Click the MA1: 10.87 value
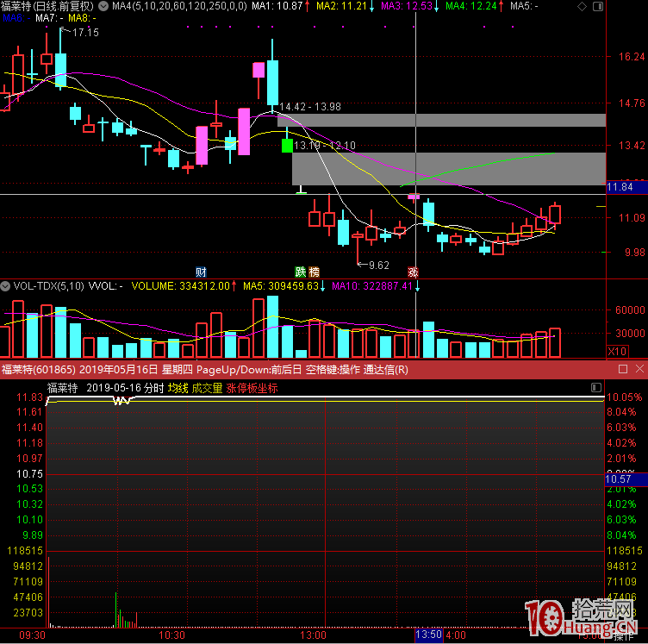This screenshot has width=648, height=644. [x=277, y=6]
